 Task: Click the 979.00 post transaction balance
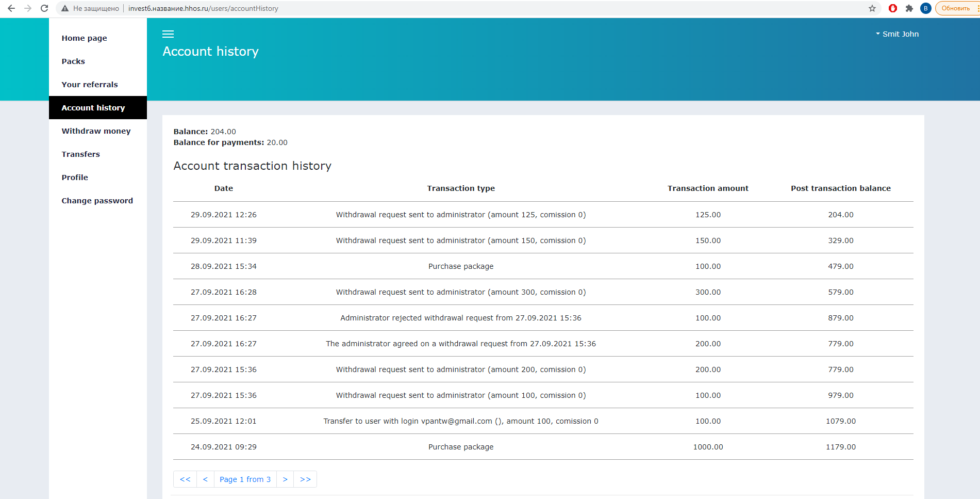(841, 395)
